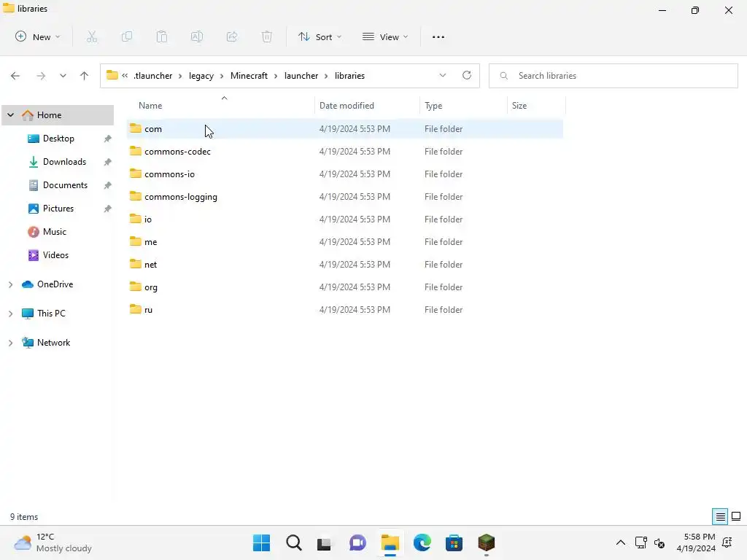Click the muted volume tray icon
This screenshot has width=747, height=560.
click(659, 542)
